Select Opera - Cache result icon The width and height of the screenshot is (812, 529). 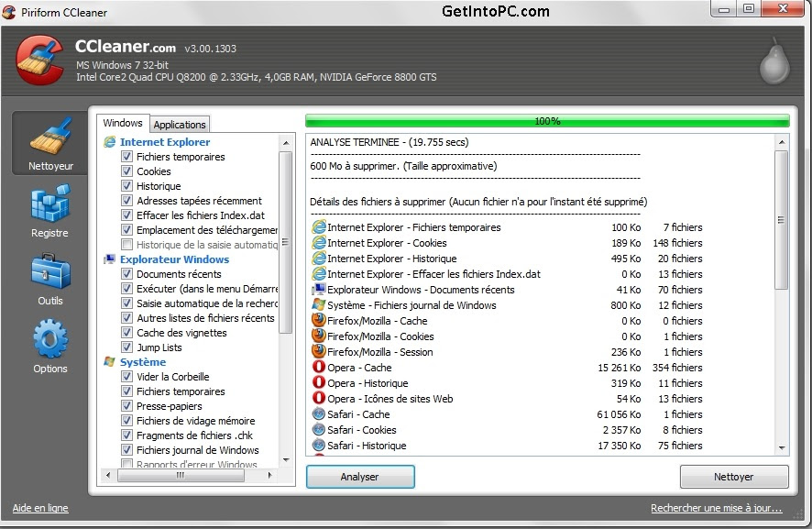pyautogui.click(x=319, y=367)
